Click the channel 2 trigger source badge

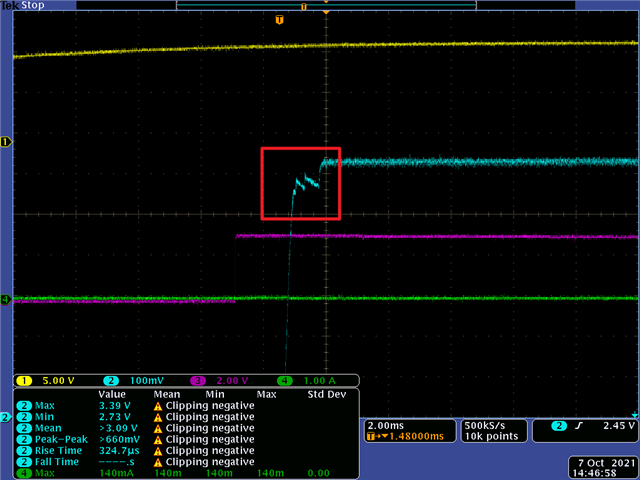coord(559,426)
